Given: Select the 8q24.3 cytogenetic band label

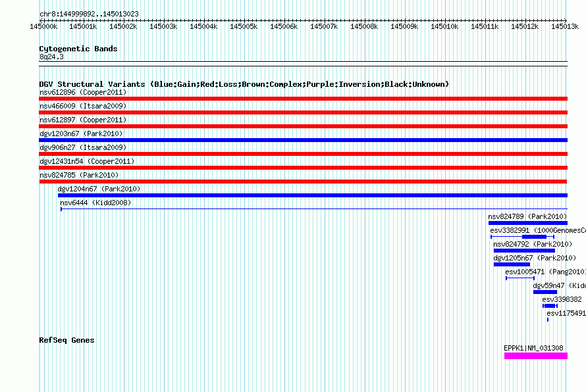Looking at the screenshot, I should click(51, 57).
